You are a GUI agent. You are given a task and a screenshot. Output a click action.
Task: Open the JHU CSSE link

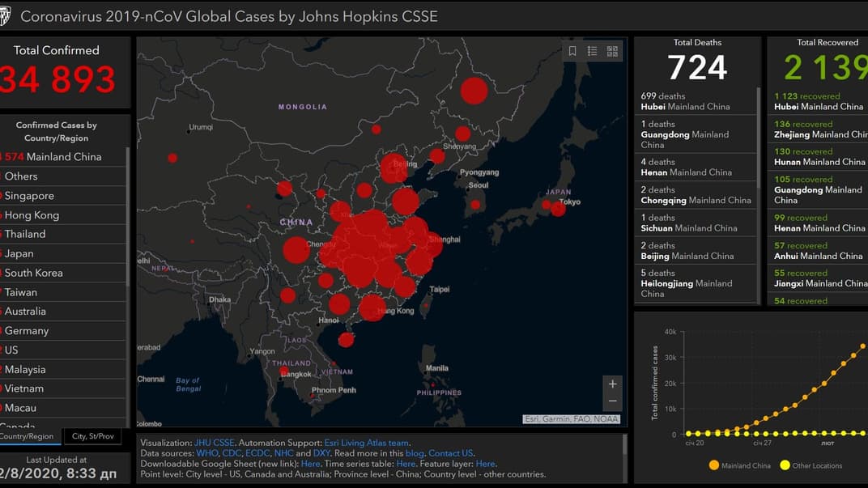click(215, 443)
